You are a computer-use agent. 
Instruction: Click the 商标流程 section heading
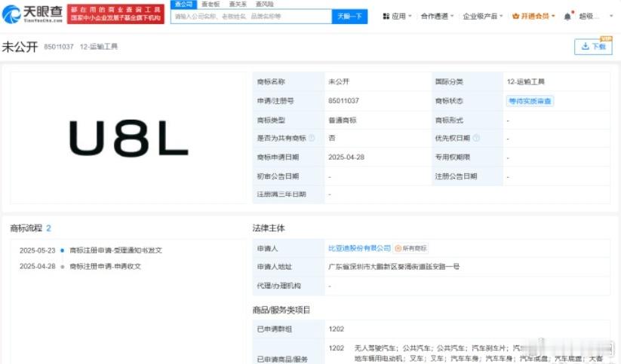[26, 228]
